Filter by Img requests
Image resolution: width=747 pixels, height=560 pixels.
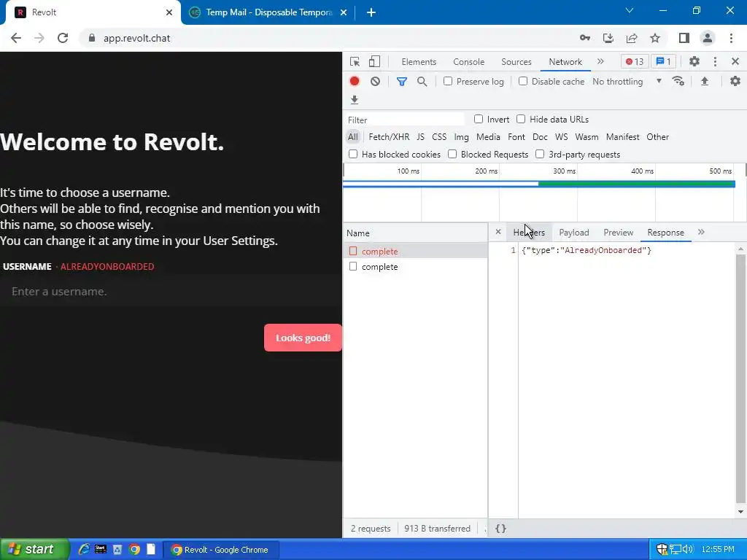(x=461, y=137)
